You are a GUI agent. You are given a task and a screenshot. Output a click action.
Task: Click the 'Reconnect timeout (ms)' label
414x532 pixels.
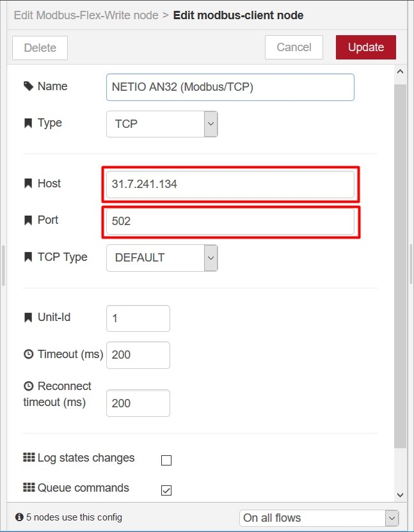(x=58, y=395)
